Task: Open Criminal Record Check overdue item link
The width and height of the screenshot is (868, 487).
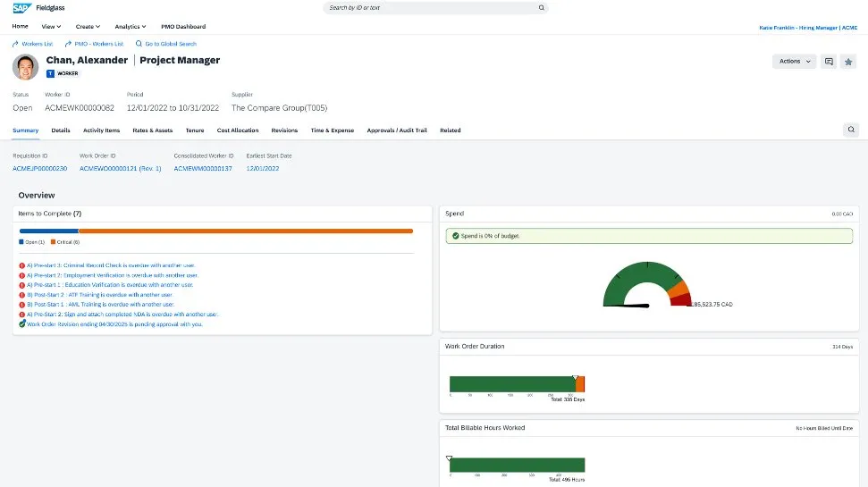Action: tap(111, 265)
